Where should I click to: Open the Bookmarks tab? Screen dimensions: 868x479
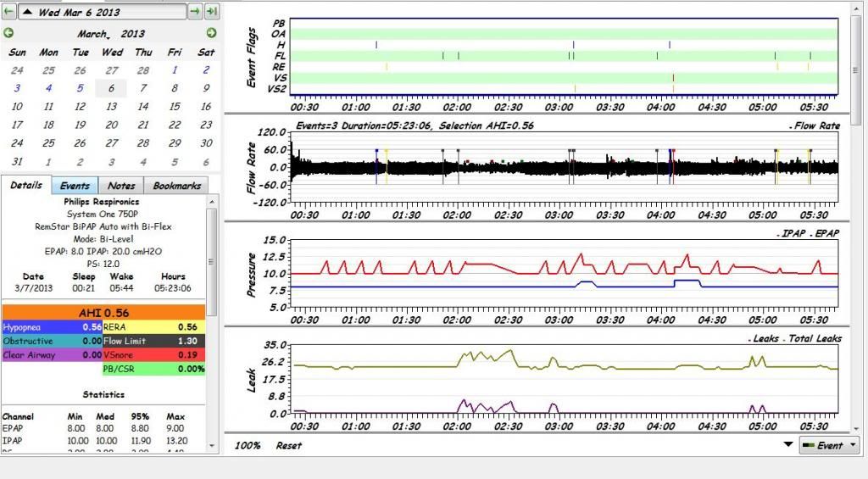176,186
